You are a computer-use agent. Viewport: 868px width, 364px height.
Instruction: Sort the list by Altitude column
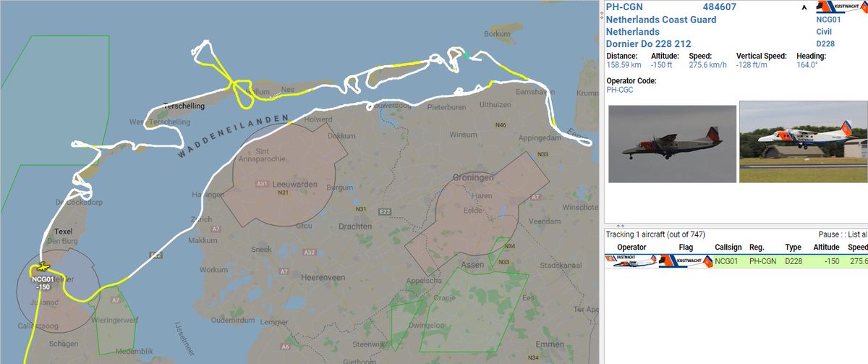click(x=826, y=247)
